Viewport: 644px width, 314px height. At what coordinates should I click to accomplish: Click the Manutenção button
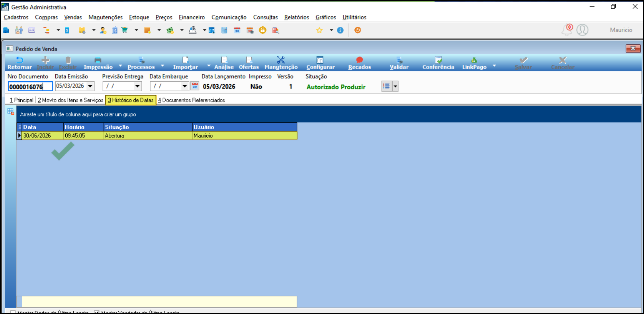[281, 63]
